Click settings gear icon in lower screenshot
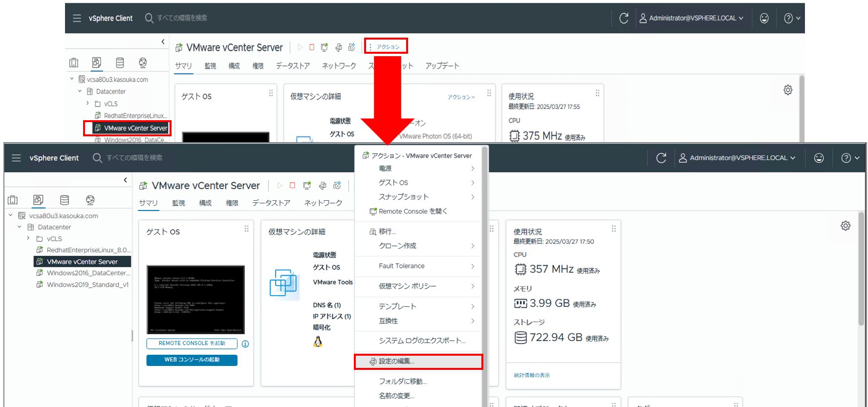This screenshot has height=407, width=868. click(846, 226)
